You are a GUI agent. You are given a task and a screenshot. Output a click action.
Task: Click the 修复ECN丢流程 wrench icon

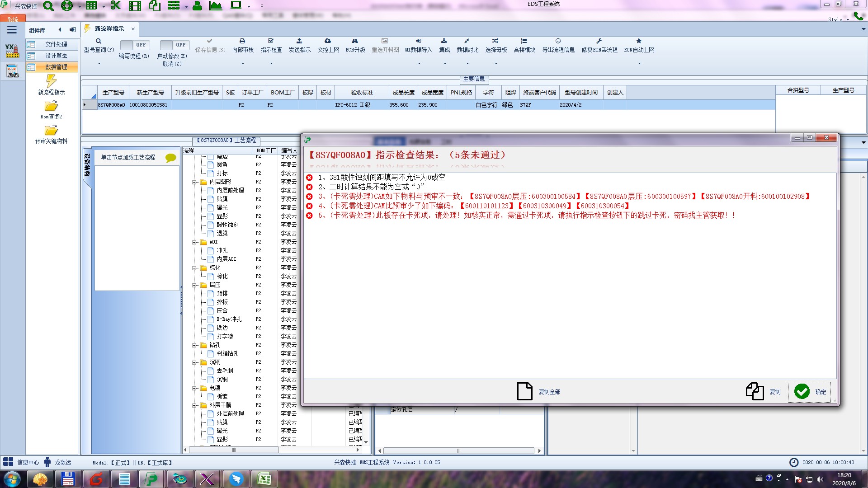(x=599, y=41)
